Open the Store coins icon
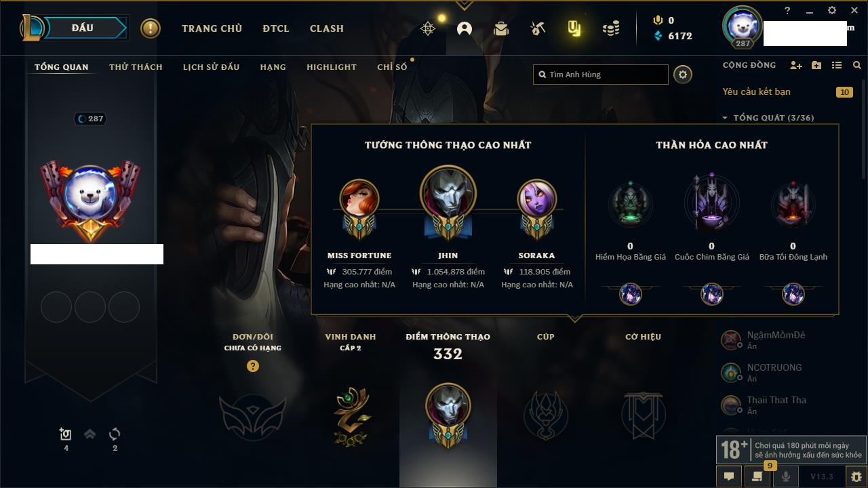The image size is (868, 488). 611,28
